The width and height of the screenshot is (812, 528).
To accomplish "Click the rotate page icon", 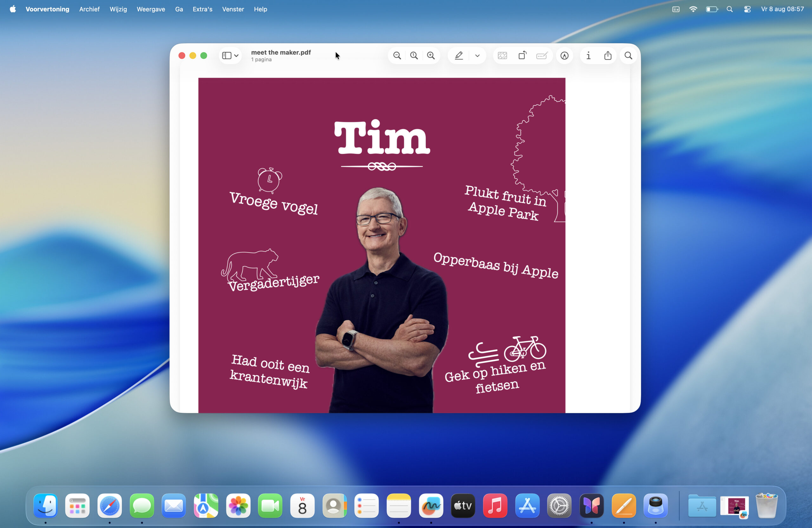I will pyautogui.click(x=522, y=55).
